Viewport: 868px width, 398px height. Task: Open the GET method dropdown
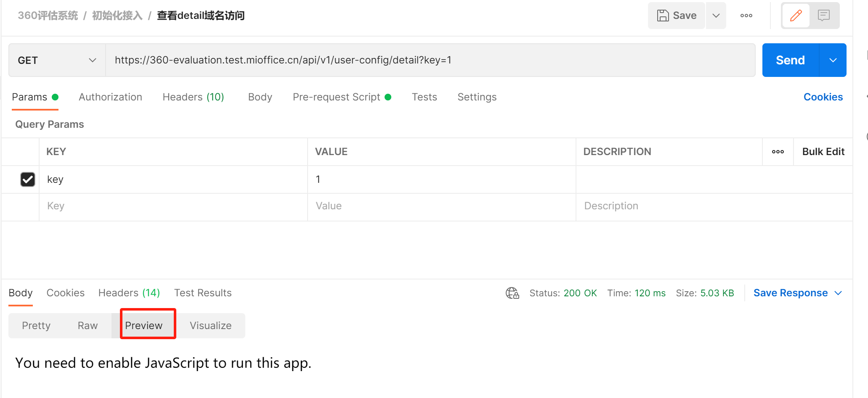coord(57,60)
